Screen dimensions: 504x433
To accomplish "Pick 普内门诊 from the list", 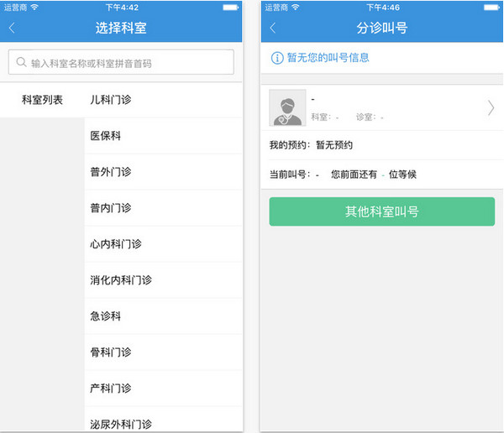I will [111, 208].
